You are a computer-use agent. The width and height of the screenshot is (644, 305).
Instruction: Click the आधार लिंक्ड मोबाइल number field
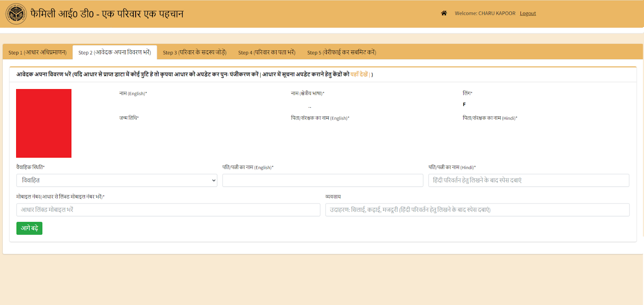pos(168,210)
